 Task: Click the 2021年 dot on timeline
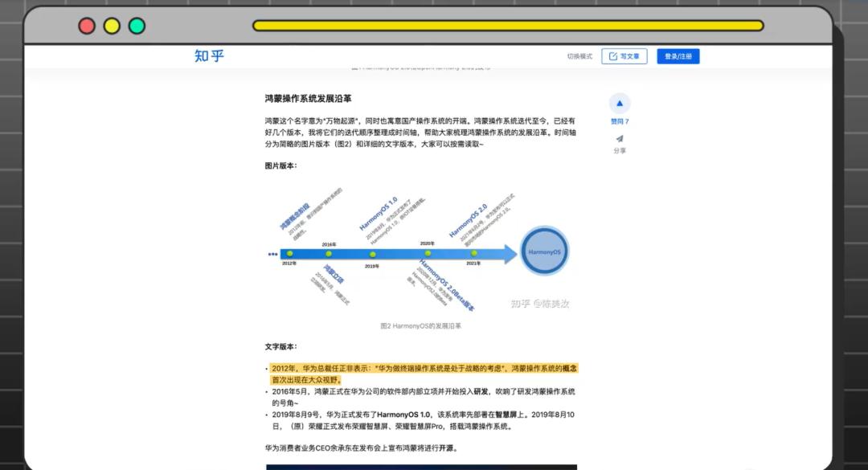click(x=474, y=253)
